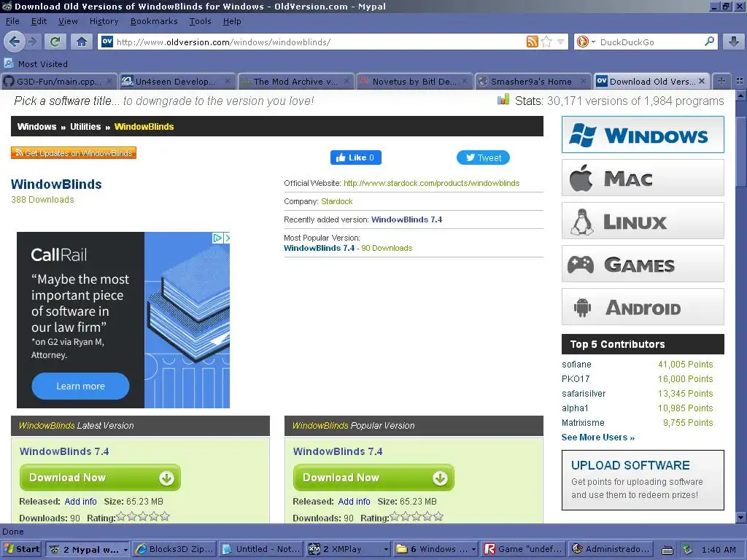
Task: Open the Edit menu
Action: [39, 21]
